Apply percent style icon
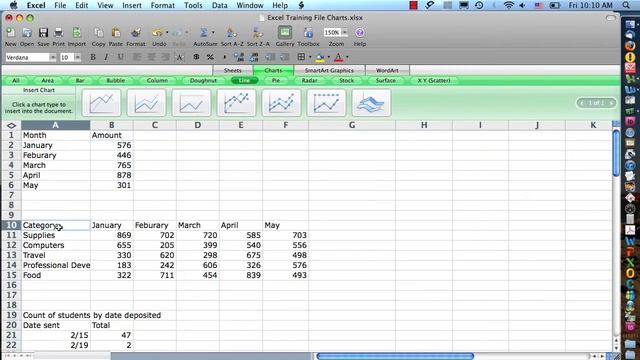640x360 pixels. pos(210,57)
